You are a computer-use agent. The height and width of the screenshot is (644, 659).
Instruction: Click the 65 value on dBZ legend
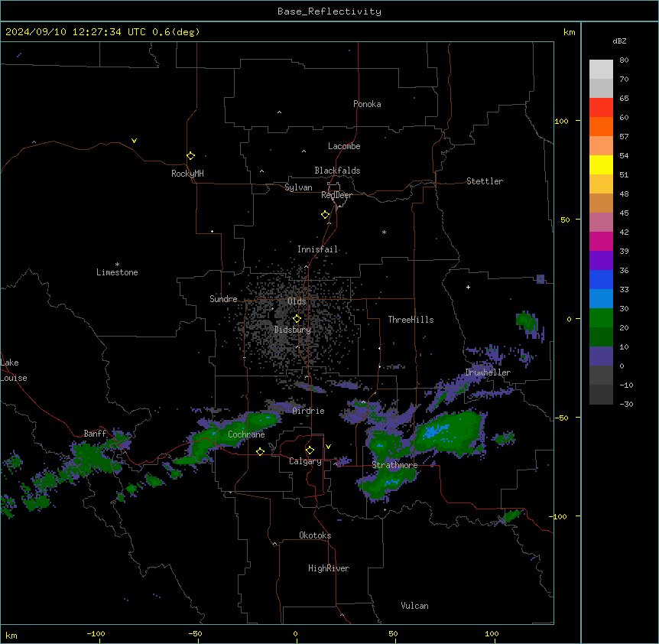tap(624, 99)
